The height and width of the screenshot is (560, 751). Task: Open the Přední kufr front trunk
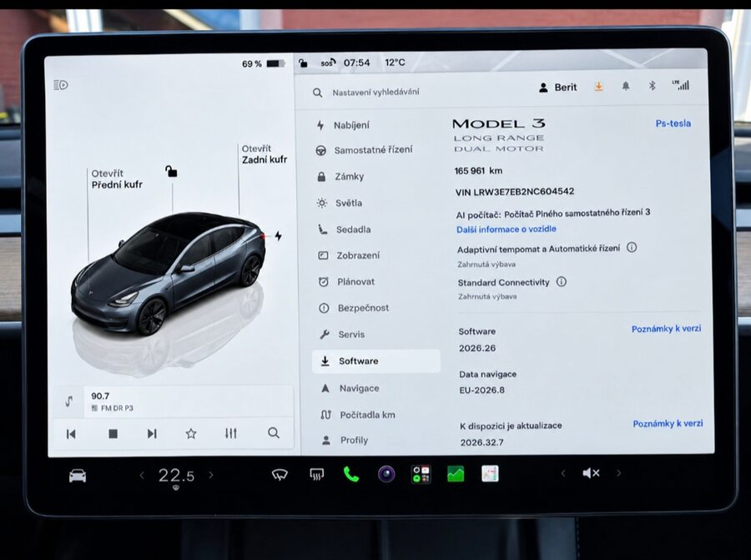tap(116, 179)
